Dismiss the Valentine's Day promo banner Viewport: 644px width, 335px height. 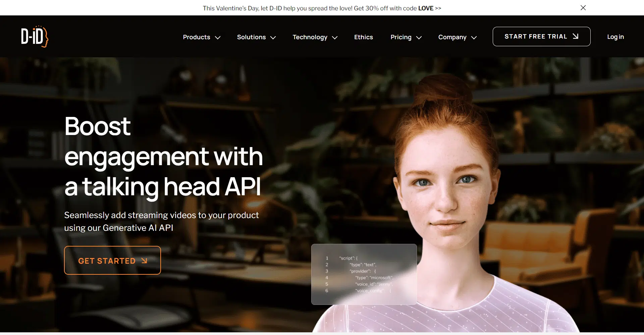(583, 8)
